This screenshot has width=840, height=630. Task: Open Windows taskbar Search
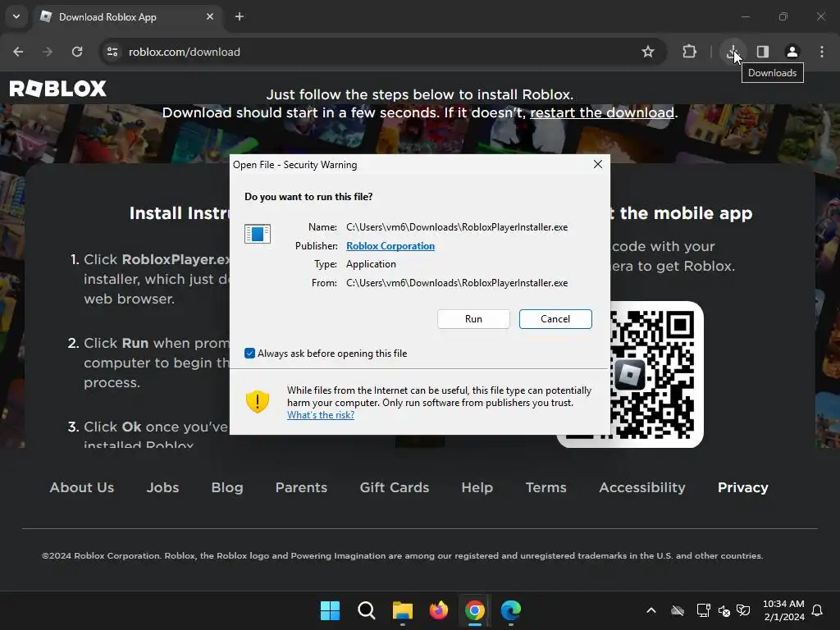pos(367,610)
